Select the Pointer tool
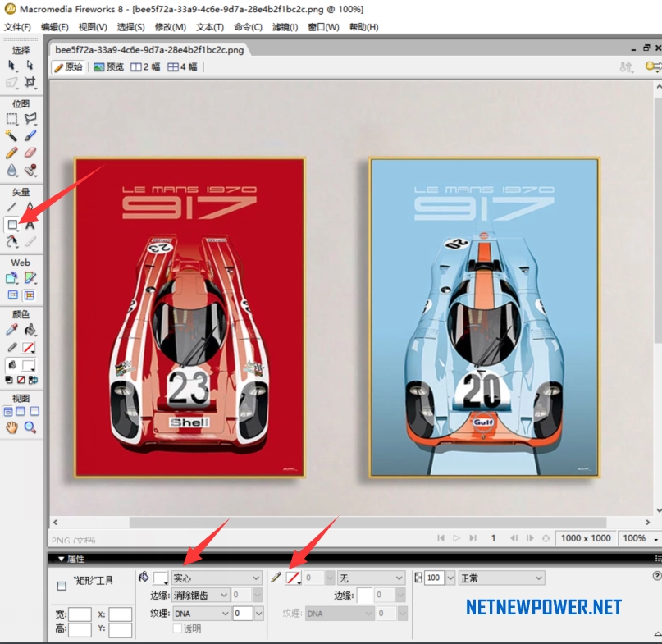 pos(11,65)
